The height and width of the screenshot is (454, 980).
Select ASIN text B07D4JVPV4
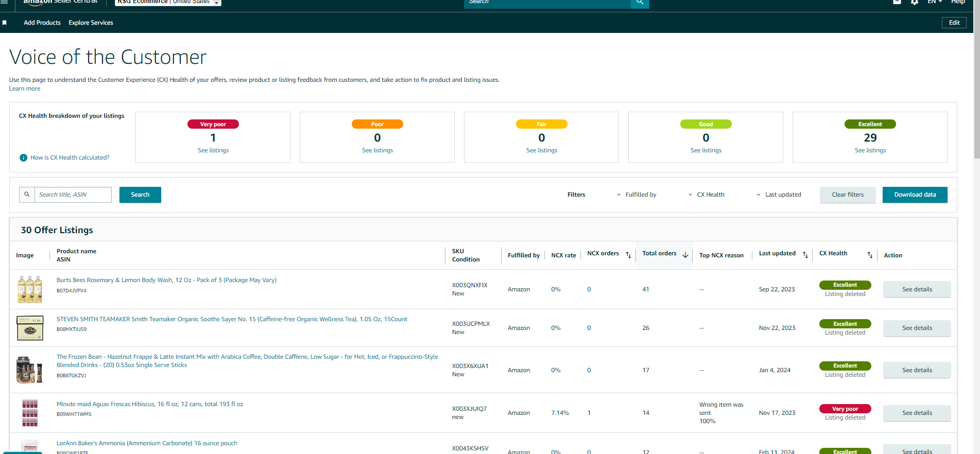click(72, 291)
